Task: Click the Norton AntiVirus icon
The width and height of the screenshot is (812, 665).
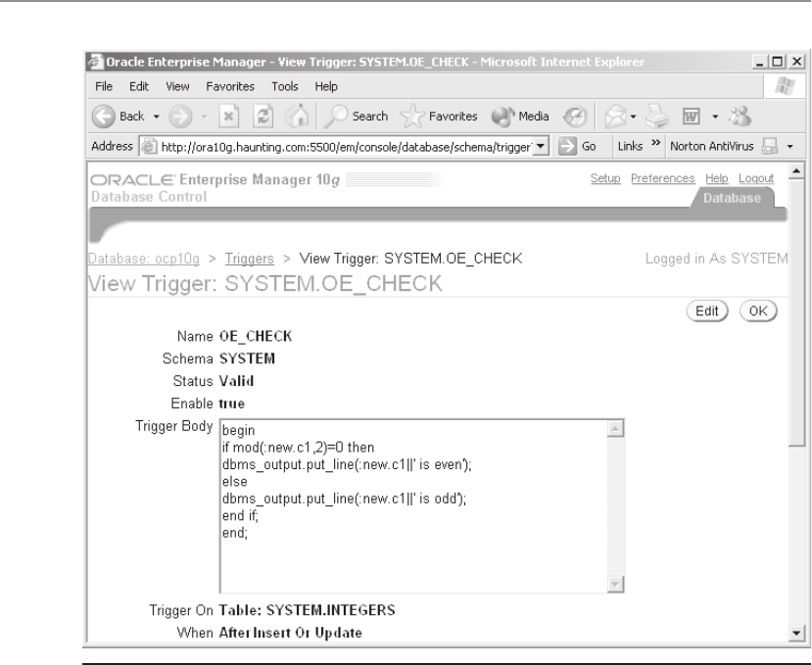Action: [770, 147]
